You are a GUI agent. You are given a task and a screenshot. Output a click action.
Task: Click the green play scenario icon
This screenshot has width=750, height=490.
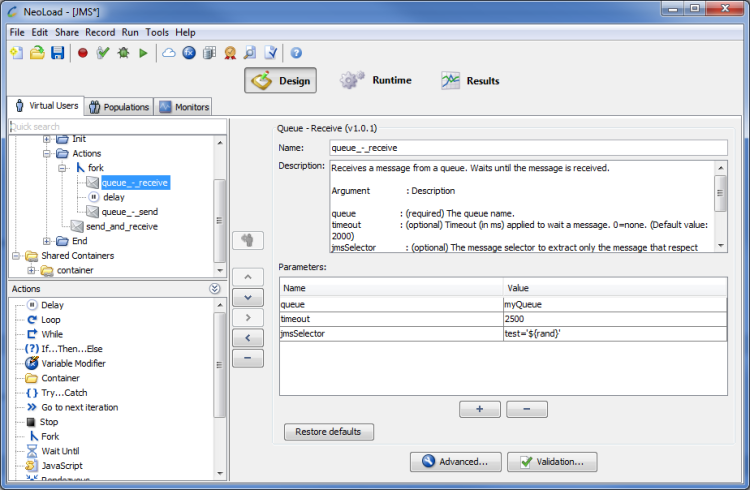pyautogui.click(x=143, y=53)
